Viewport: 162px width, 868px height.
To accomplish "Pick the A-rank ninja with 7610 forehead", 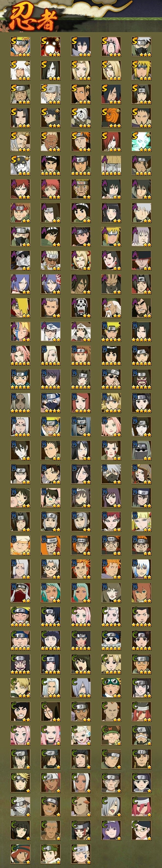I will 81,189.
